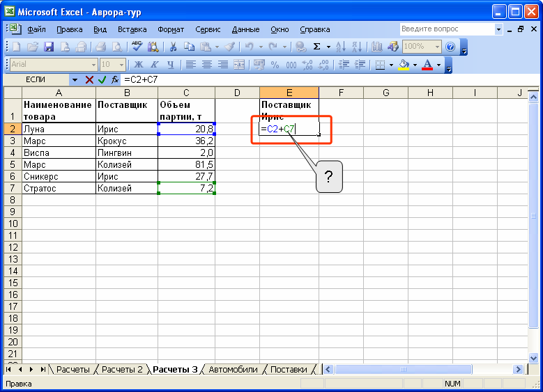Click the Print Preview icon
Viewport: 543px width, 392px height.
[x=117, y=47]
